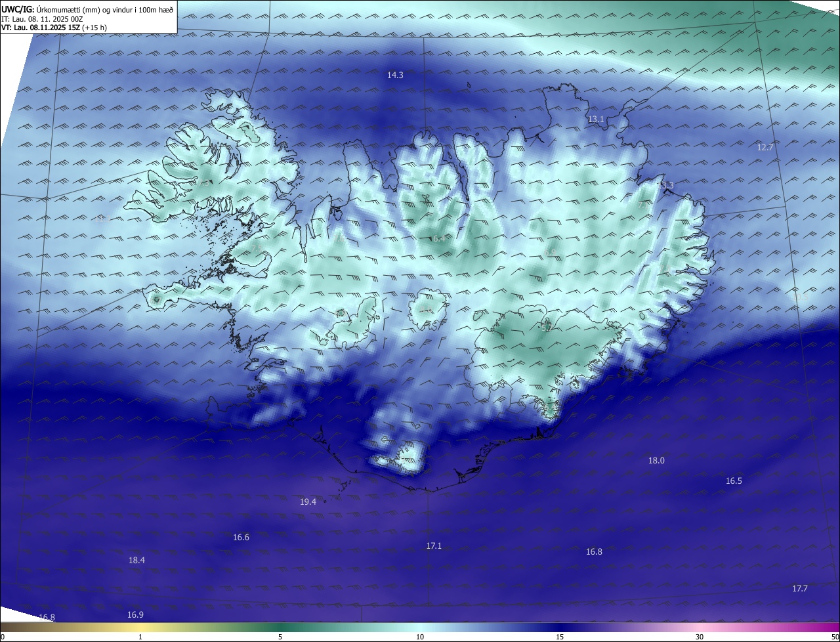The width and height of the screenshot is (840, 642).
Task: Click the 13.1 value on the map
Action: tap(596, 119)
